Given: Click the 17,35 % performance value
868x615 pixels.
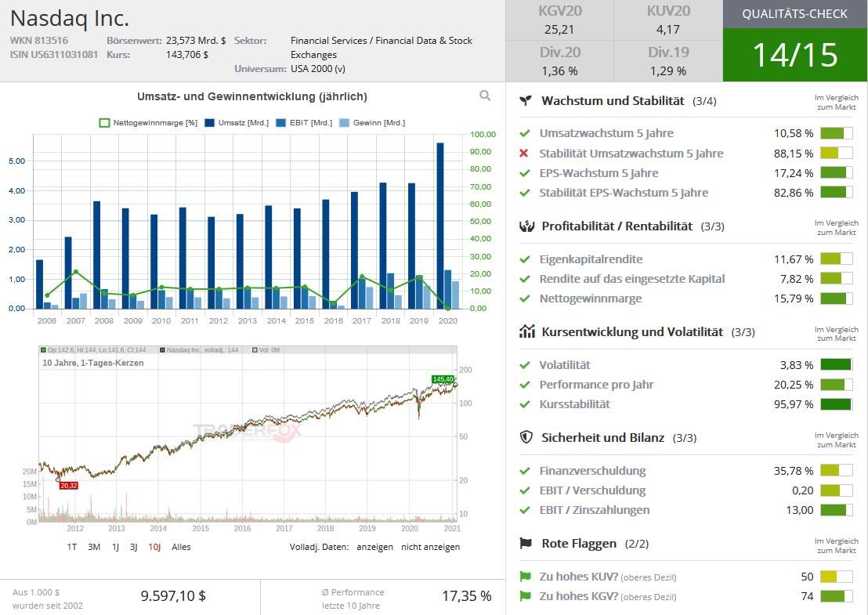Looking at the screenshot, I should (x=467, y=595).
